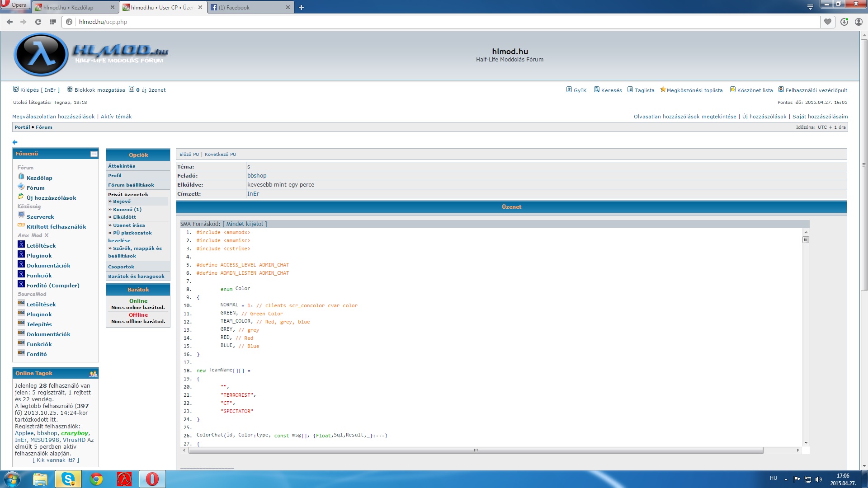
Task: Click Megköszönési toplista star icon
Action: (663, 89)
